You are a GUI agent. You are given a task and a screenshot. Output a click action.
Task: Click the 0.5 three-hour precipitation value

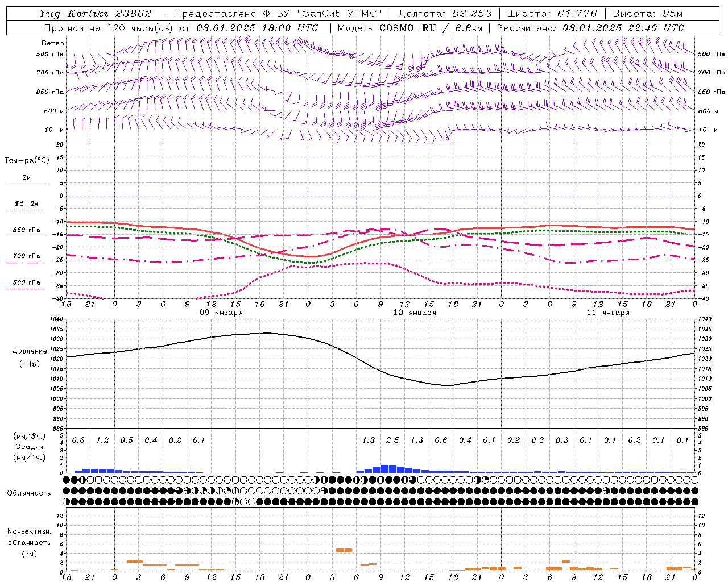127,440
